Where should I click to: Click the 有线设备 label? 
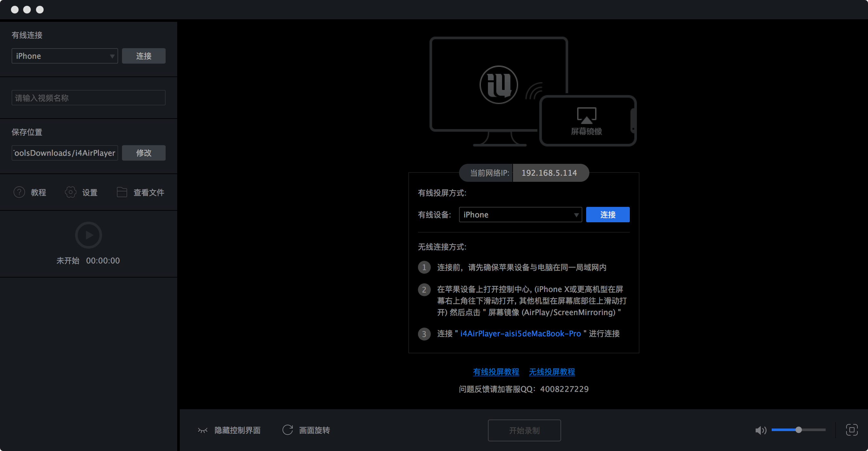pyautogui.click(x=434, y=215)
